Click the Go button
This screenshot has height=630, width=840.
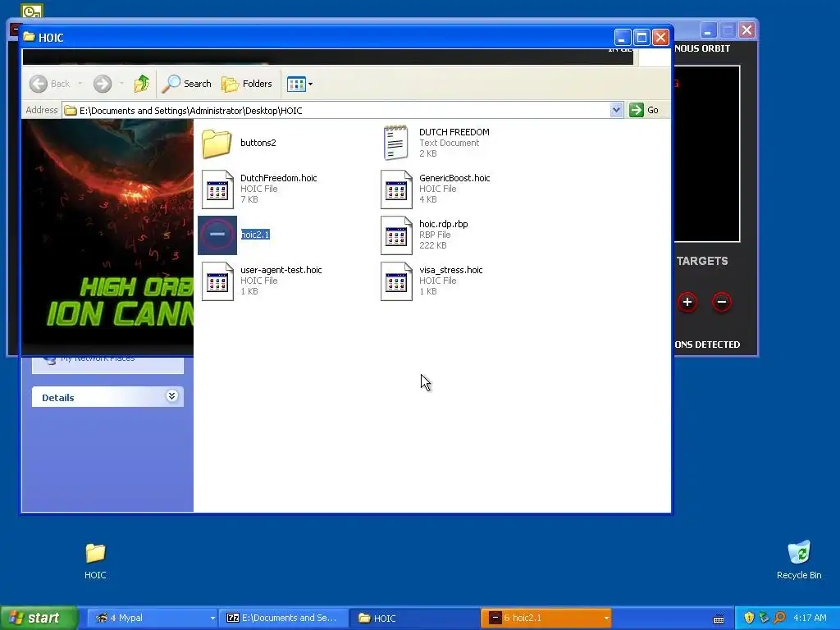[644, 111]
